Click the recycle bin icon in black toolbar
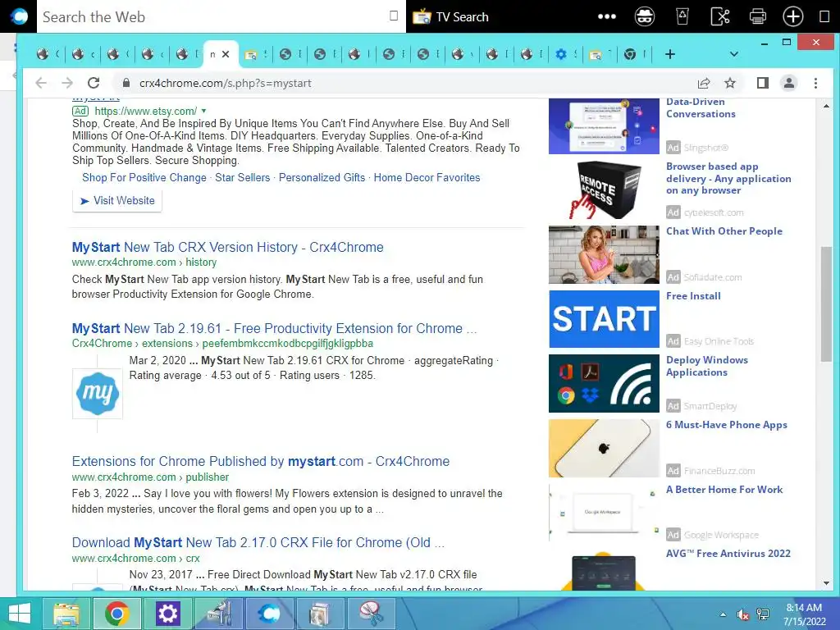The width and height of the screenshot is (840, 630). pos(682,16)
